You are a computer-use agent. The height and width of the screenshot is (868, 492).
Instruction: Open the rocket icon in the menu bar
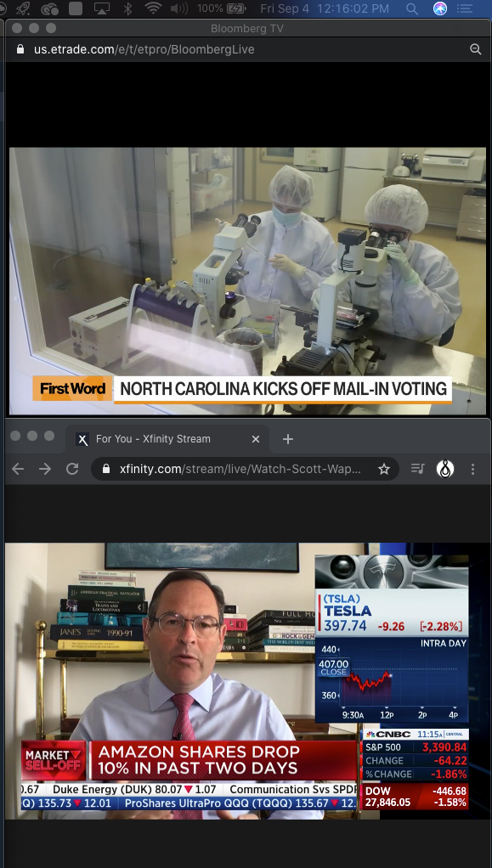tap(23, 8)
